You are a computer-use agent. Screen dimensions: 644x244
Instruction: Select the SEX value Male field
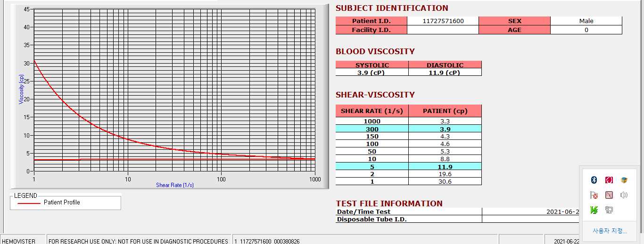(586, 21)
